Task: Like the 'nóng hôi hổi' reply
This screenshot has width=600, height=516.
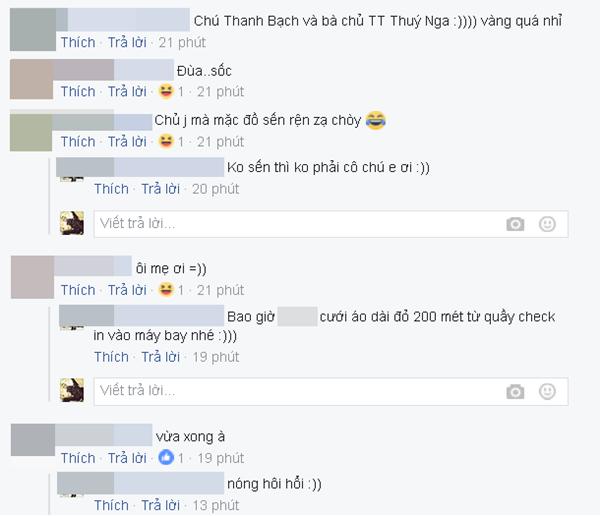Action: [111, 505]
